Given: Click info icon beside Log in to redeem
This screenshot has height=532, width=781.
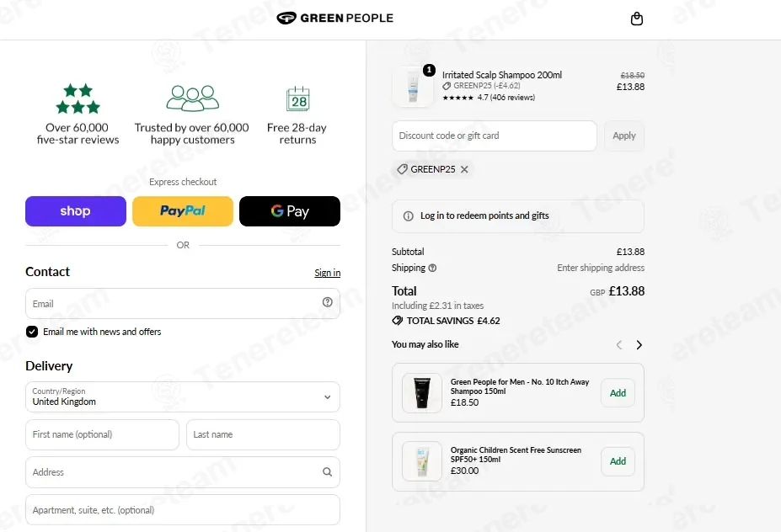Looking at the screenshot, I should coord(409,216).
